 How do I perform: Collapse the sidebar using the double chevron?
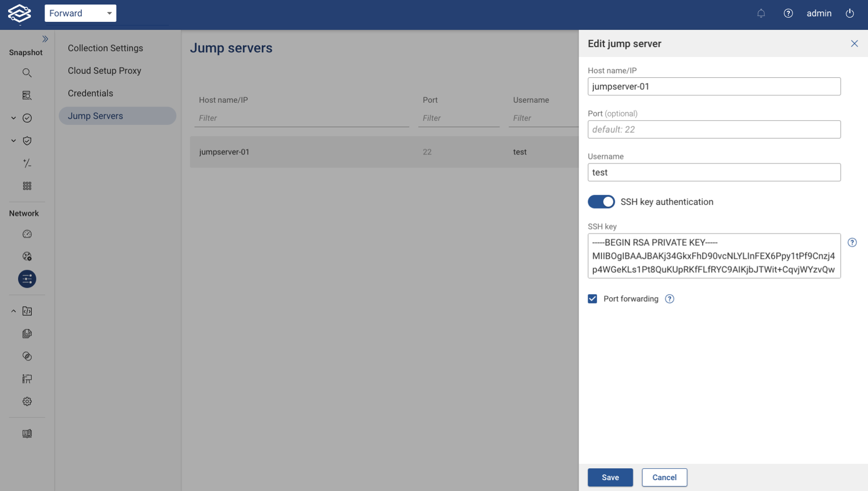(45, 38)
